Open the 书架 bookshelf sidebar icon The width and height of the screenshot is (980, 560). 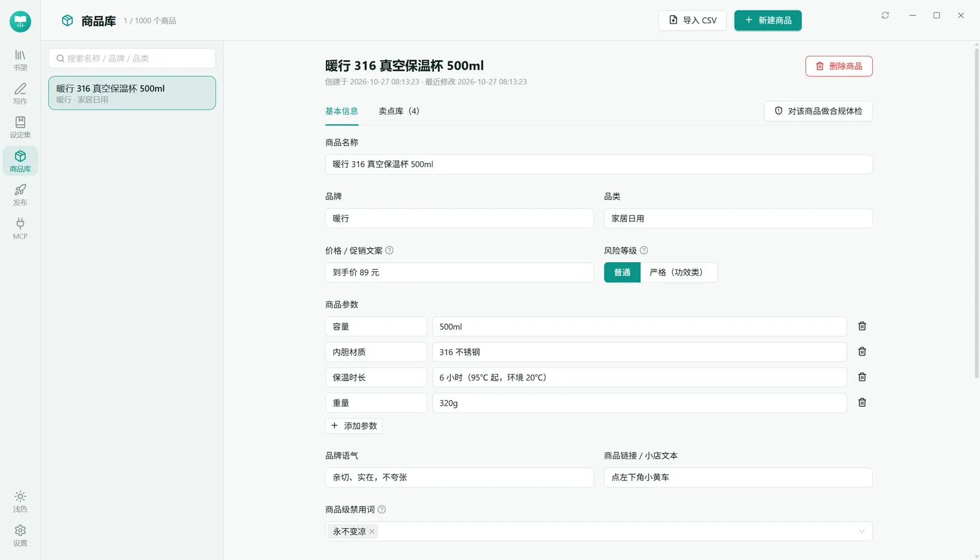(20, 60)
